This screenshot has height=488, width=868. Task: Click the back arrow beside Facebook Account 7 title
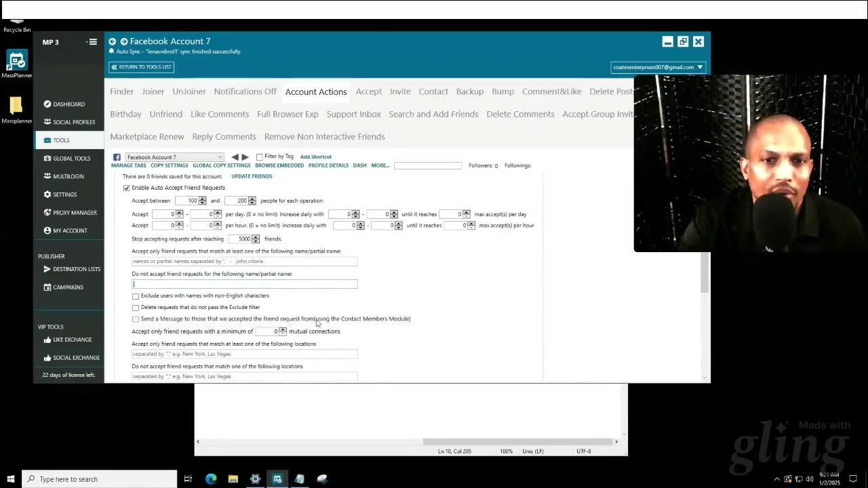(x=113, y=41)
